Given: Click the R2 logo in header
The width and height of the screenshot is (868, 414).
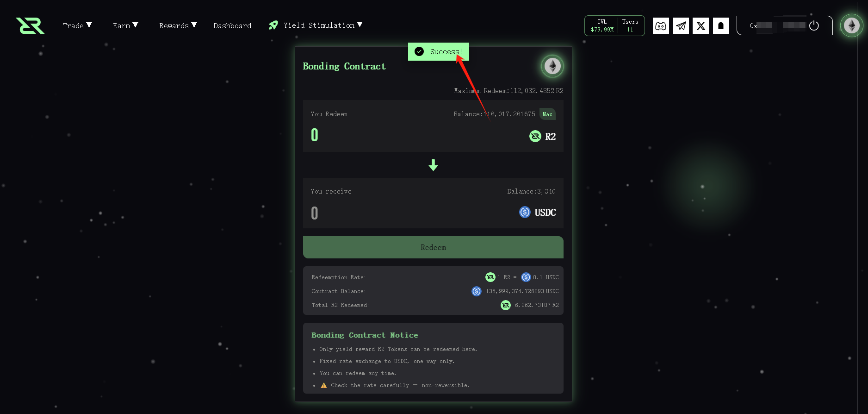Looking at the screenshot, I should click(30, 26).
